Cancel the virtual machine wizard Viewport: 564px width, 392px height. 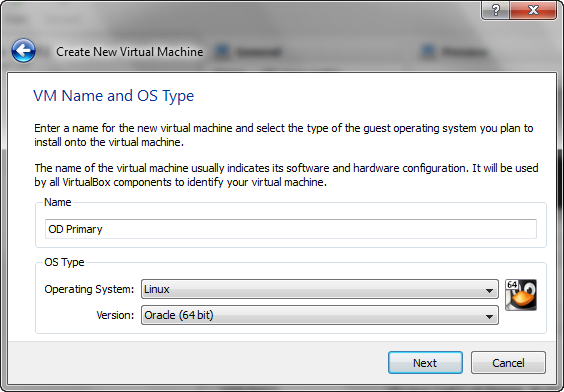point(508,363)
